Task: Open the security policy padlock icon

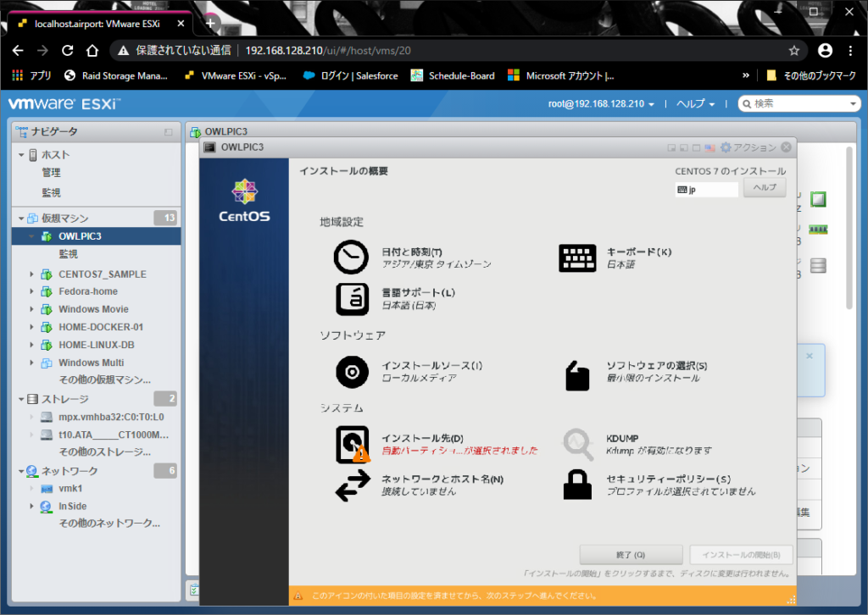Action: (x=577, y=485)
